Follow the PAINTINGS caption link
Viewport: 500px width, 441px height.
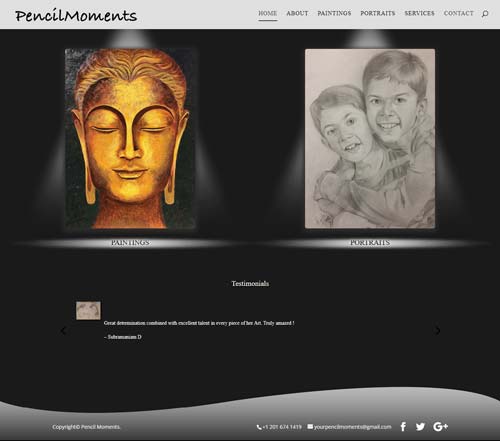coord(130,243)
